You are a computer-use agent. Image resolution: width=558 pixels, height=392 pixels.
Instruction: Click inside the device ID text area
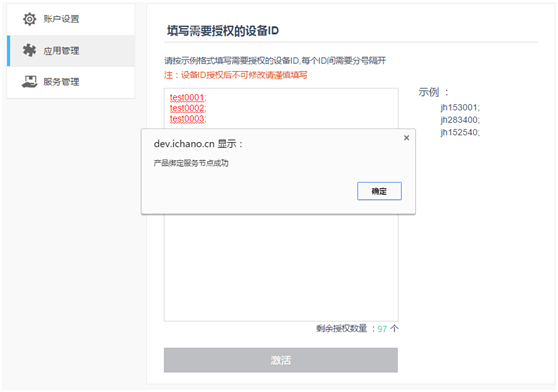coord(281,267)
